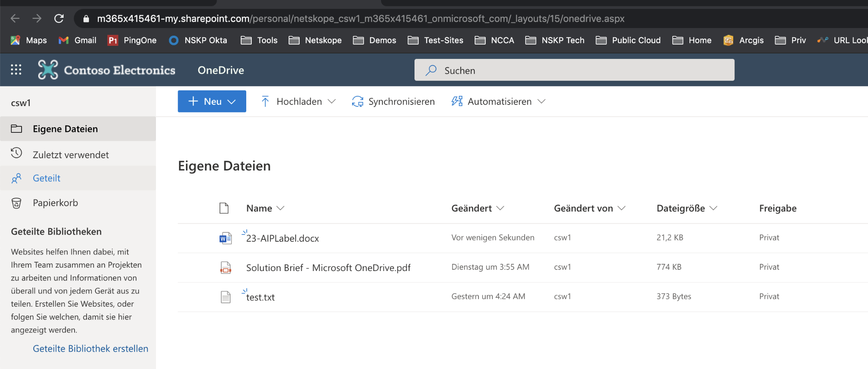Click the Suchen search field
868x369 pixels.
574,70
